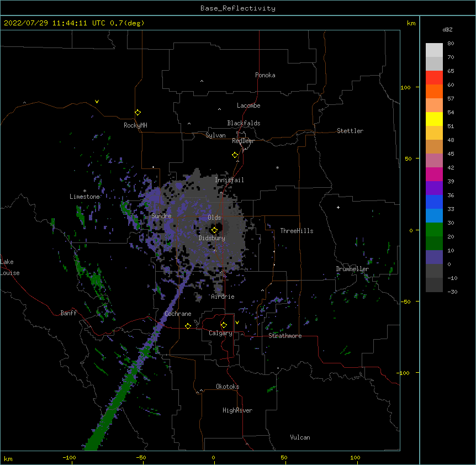Click the Stettler city label
This screenshot has height=465, width=476.
tap(350, 131)
